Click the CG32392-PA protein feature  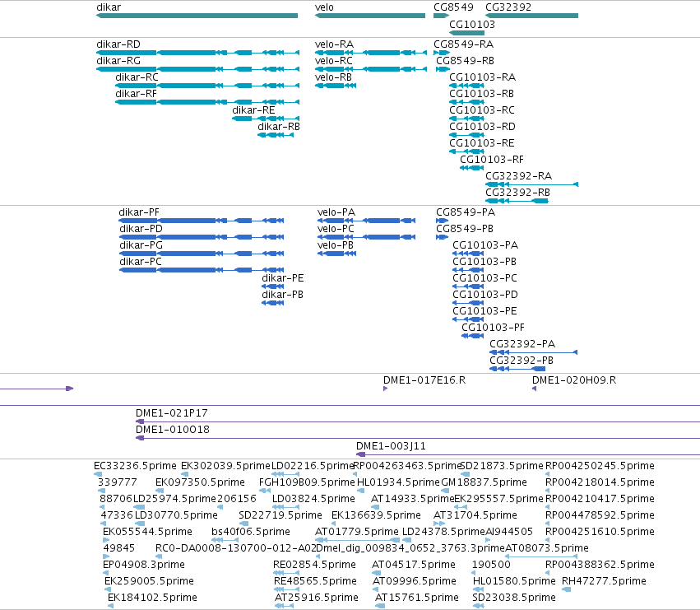click(x=534, y=352)
